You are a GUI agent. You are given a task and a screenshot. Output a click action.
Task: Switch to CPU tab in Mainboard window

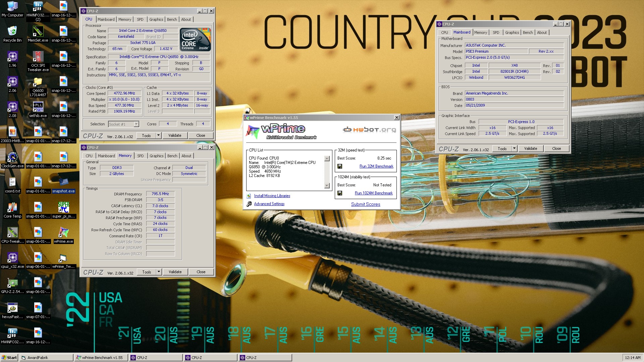[x=444, y=33]
